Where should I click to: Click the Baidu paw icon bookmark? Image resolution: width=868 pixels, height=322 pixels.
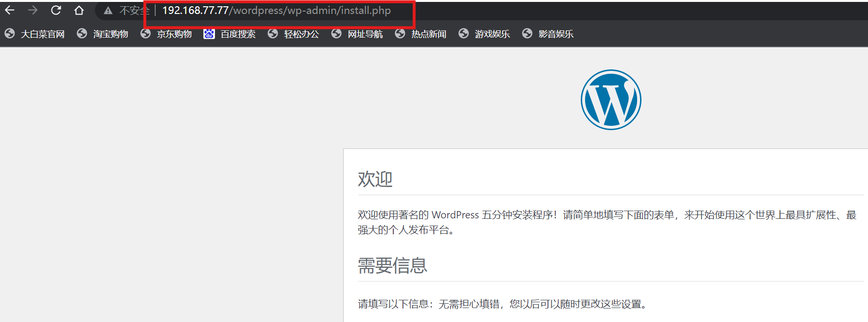point(209,33)
